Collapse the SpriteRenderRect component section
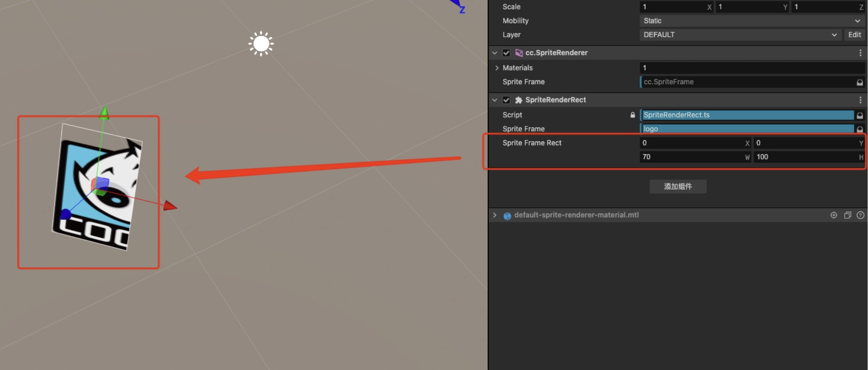The width and height of the screenshot is (868, 370). pos(495,100)
